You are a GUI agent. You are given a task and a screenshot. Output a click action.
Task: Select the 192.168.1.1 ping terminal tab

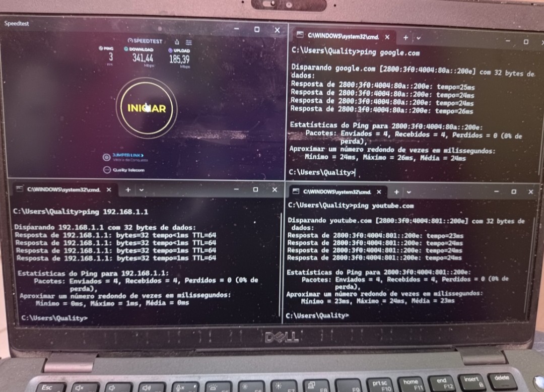point(63,189)
